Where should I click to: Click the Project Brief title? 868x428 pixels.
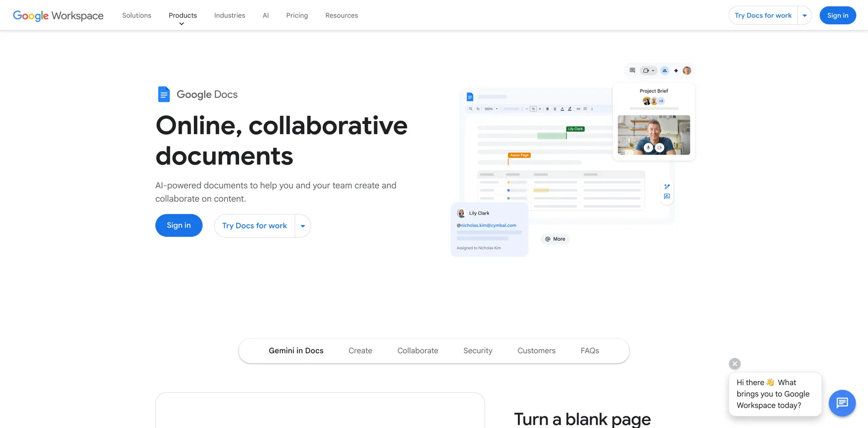(654, 91)
